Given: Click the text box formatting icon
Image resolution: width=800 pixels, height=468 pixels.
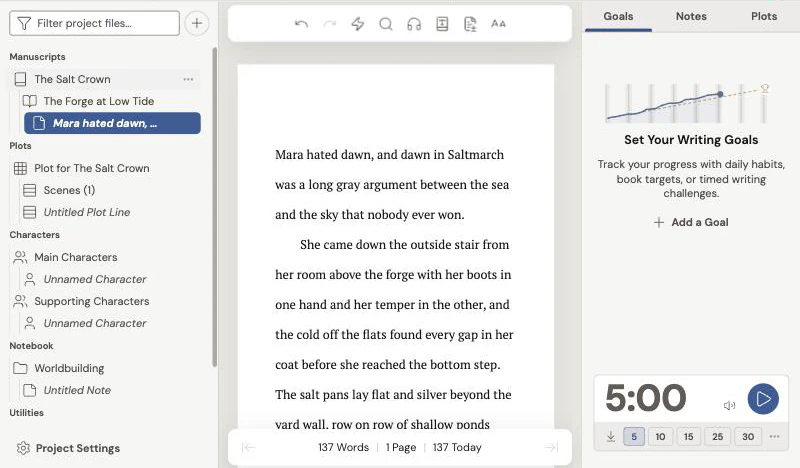Looking at the screenshot, I should coord(442,23).
